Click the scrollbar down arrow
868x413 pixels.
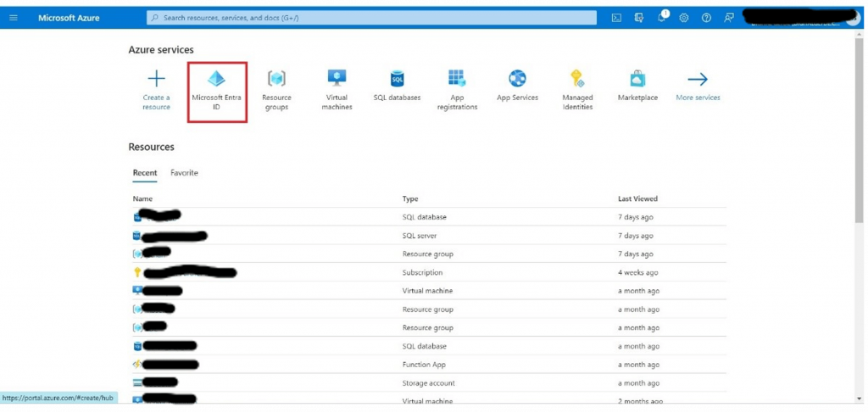point(860,398)
